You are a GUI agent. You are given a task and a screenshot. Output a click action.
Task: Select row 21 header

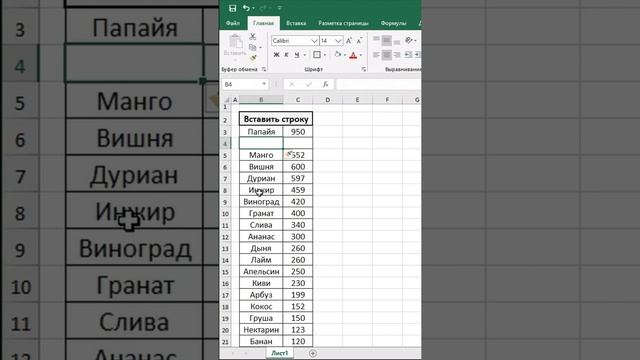225,342
